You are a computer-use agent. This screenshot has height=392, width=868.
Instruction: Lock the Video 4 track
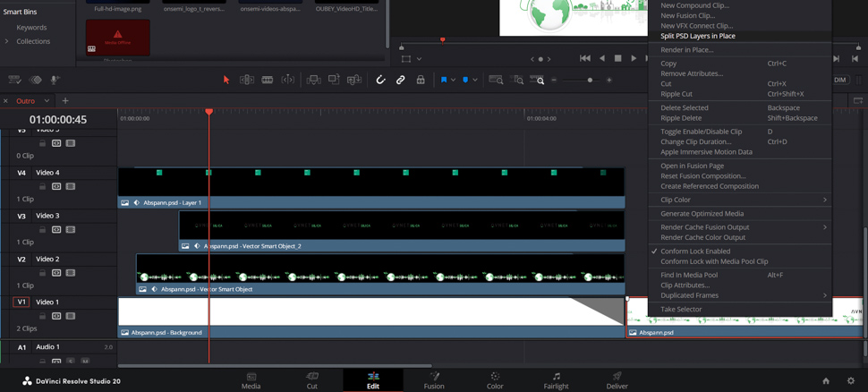42,186
